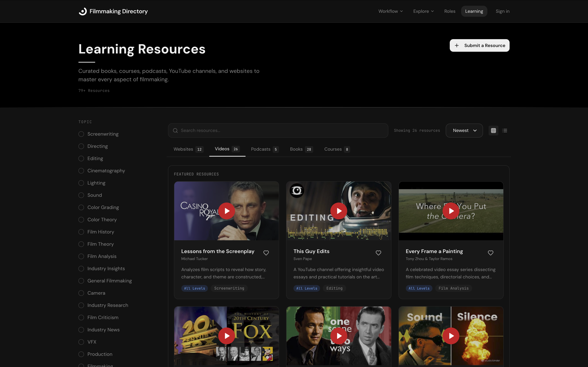Click the Submit a Resource button
Image resolution: width=588 pixels, height=367 pixels.
pos(479,45)
